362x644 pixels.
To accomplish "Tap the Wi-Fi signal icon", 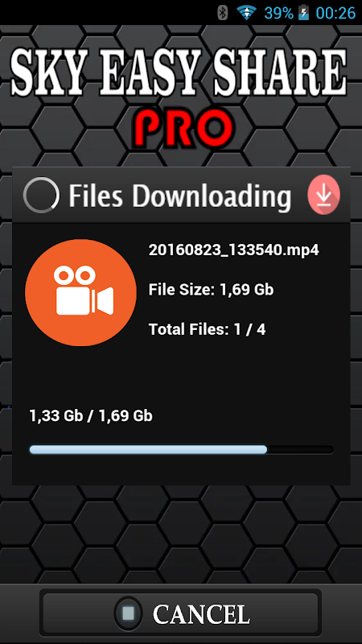I will point(246,13).
